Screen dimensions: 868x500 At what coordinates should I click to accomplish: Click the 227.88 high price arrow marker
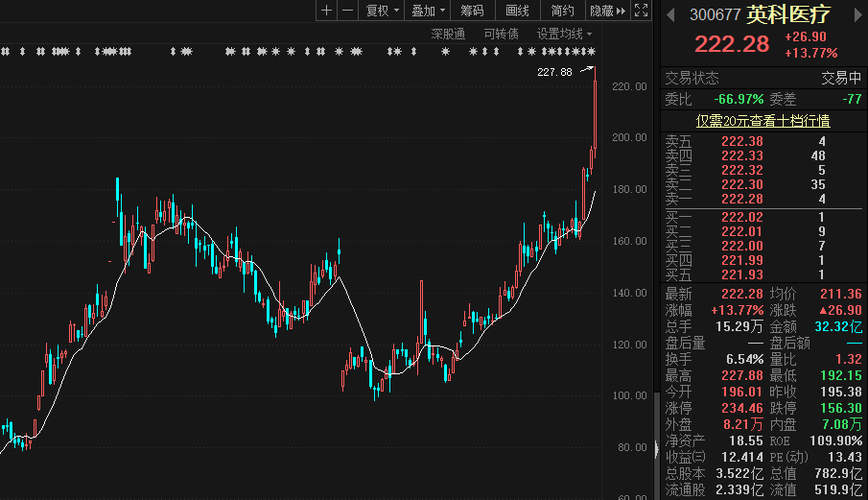point(585,71)
